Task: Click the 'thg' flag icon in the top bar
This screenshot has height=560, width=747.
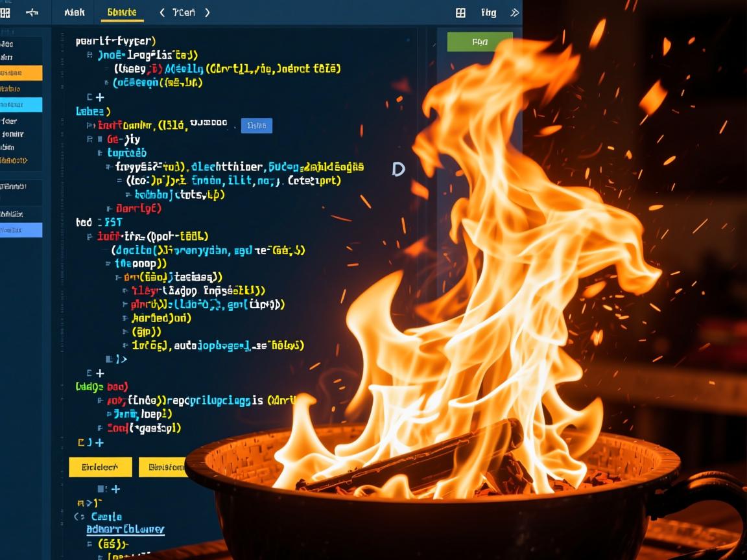Action: (x=489, y=12)
